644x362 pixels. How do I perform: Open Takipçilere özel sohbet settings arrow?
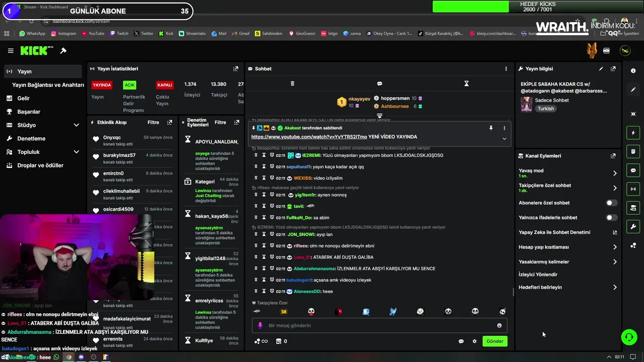(615, 188)
